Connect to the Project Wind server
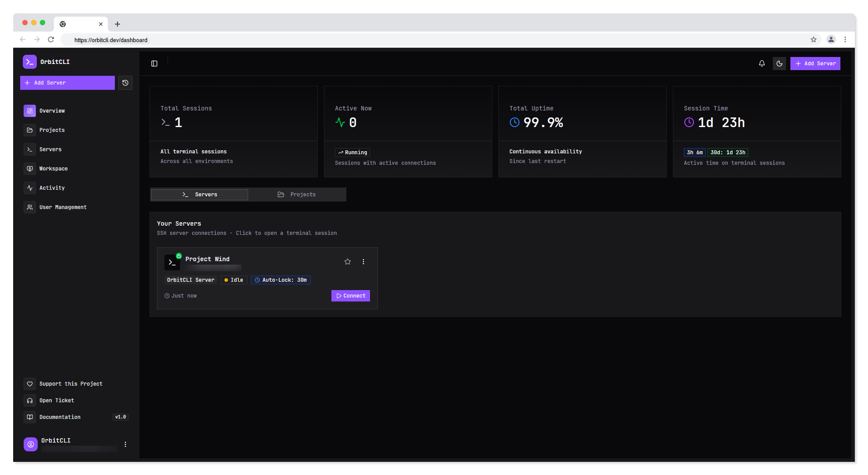868x475 pixels. point(350,295)
